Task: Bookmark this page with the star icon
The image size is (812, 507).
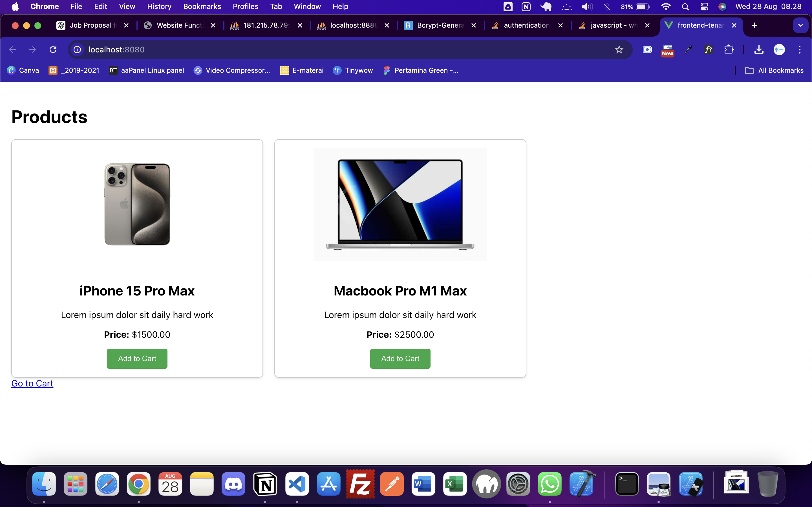Action: pyautogui.click(x=619, y=50)
